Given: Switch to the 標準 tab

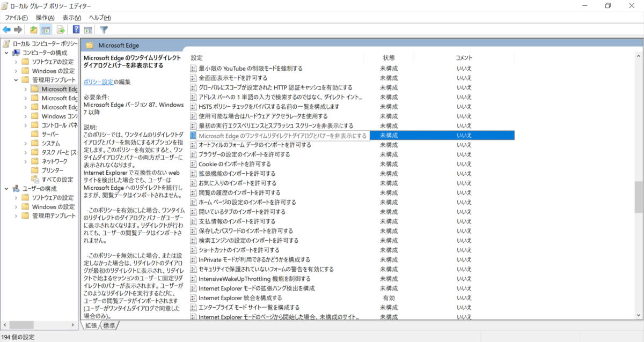Looking at the screenshot, I should (109, 325).
